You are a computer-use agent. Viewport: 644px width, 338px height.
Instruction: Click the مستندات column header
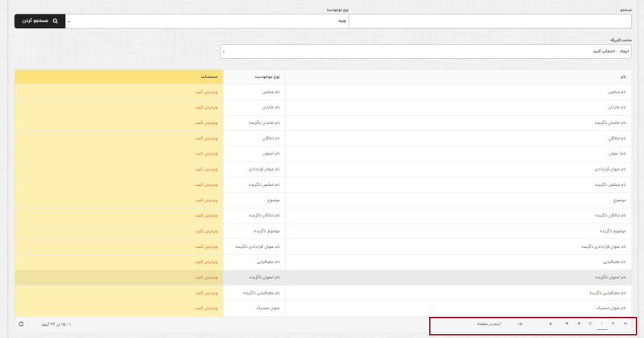[x=208, y=77]
